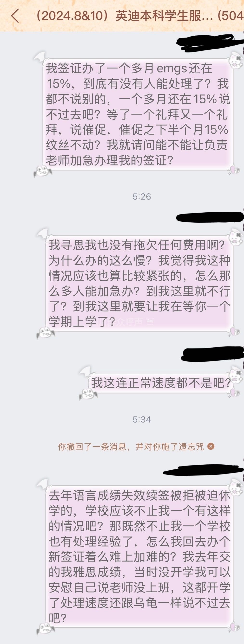
Task: Tap the message starting with 我签证办了一个多月
Action: tap(138, 114)
